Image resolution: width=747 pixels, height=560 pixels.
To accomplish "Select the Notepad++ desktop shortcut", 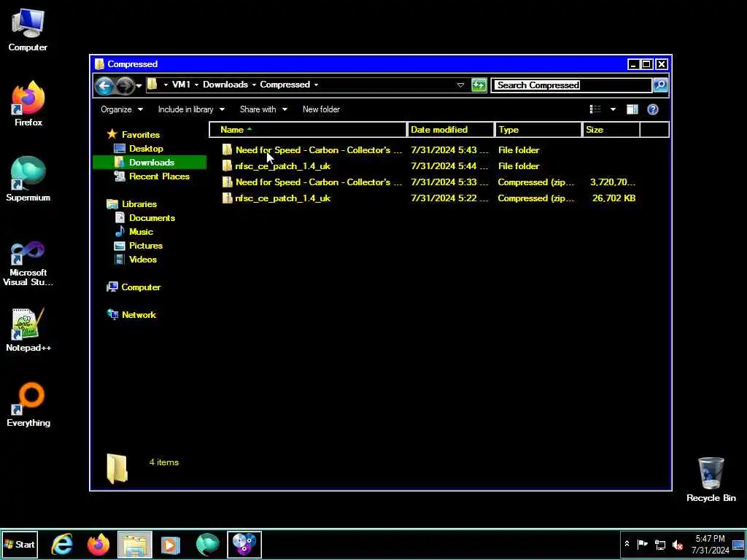I will [x=28, y=330].
